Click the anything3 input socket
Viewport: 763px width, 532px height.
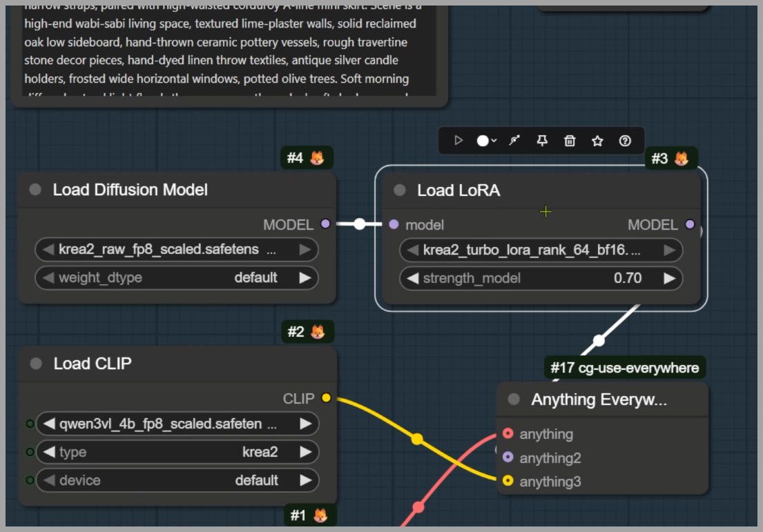(508, 480)
